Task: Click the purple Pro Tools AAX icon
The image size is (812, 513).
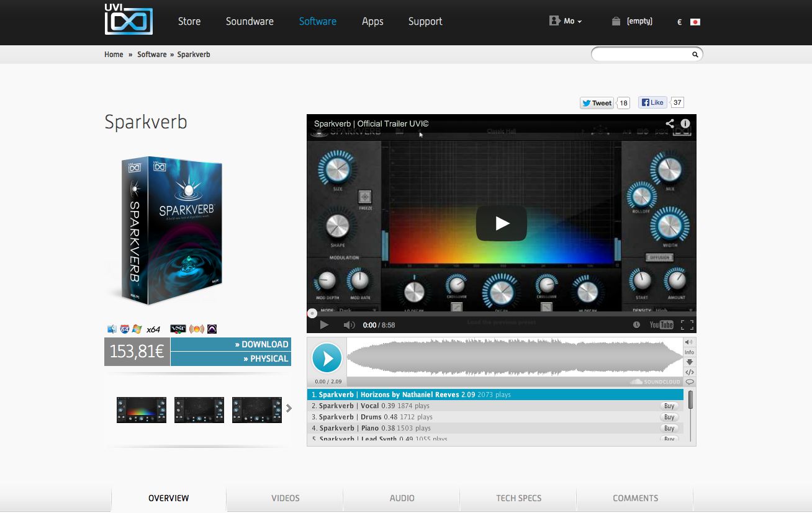Action: tap(212, 329)
